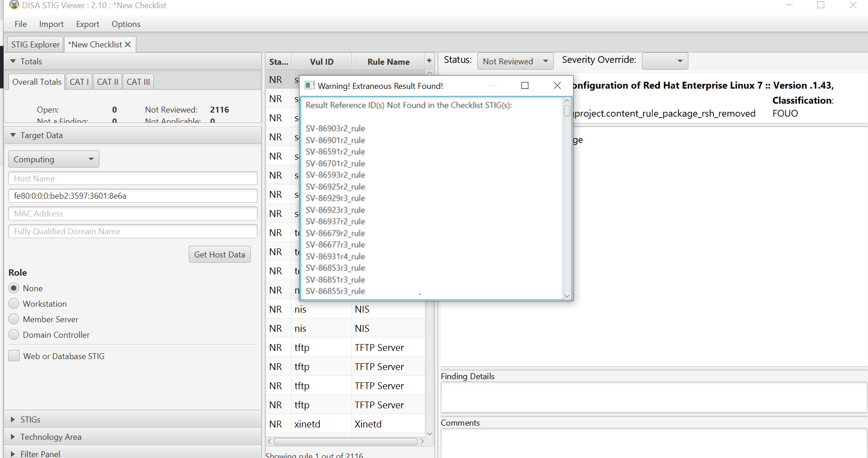
Task: Maximize the Extraneous Result warning dialog
Action: pyautogui.click(x=525, y=85)
